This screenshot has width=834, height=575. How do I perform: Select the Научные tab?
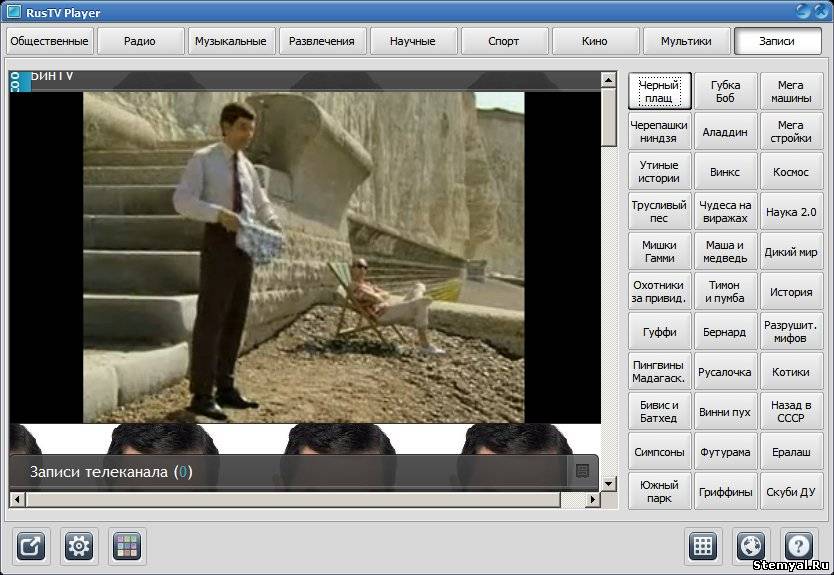(x=413, y=41)
